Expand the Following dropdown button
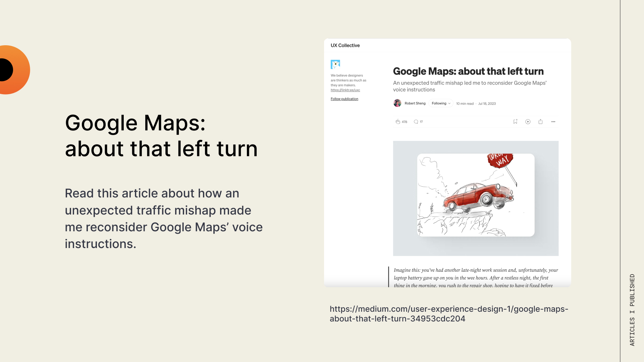Image resolution: width=644 pixels, height=362 pixels. pos(441,103)
